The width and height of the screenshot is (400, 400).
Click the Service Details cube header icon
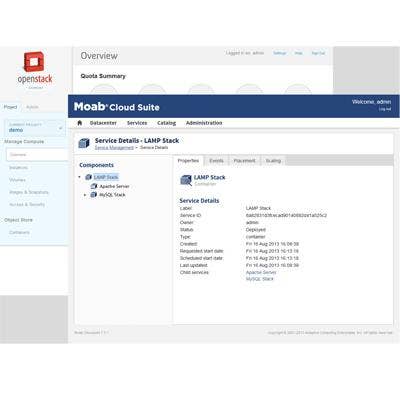click(84, 143)
